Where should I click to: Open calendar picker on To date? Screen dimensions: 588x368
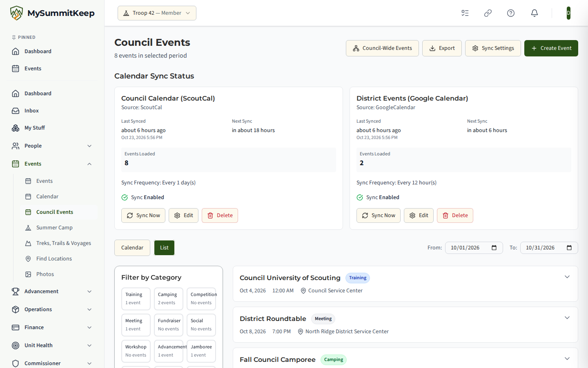click(x=569, y=248)
